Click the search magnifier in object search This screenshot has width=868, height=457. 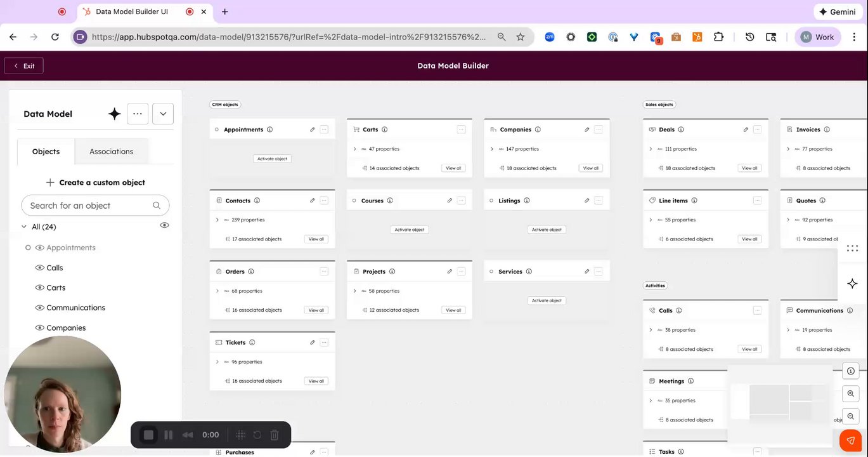coord(157,206)
